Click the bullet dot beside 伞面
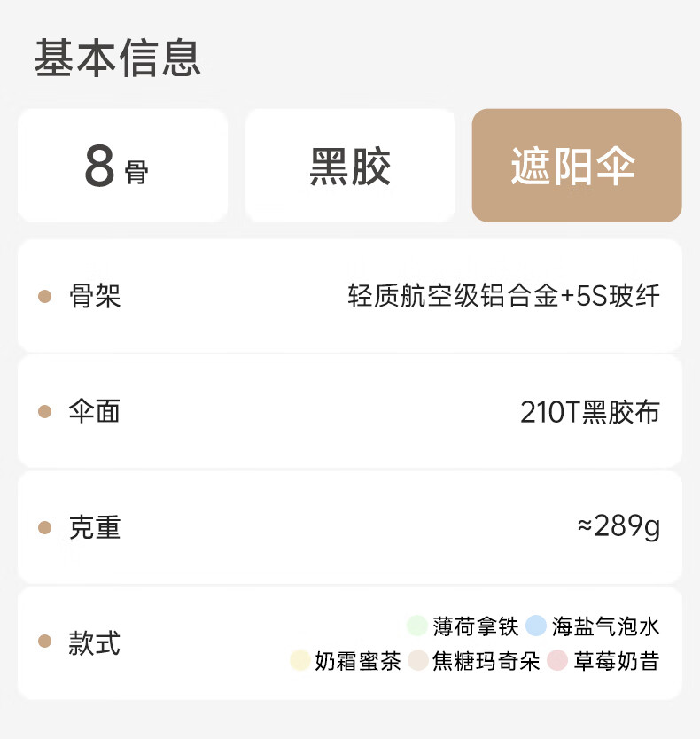 click(45, 412)
